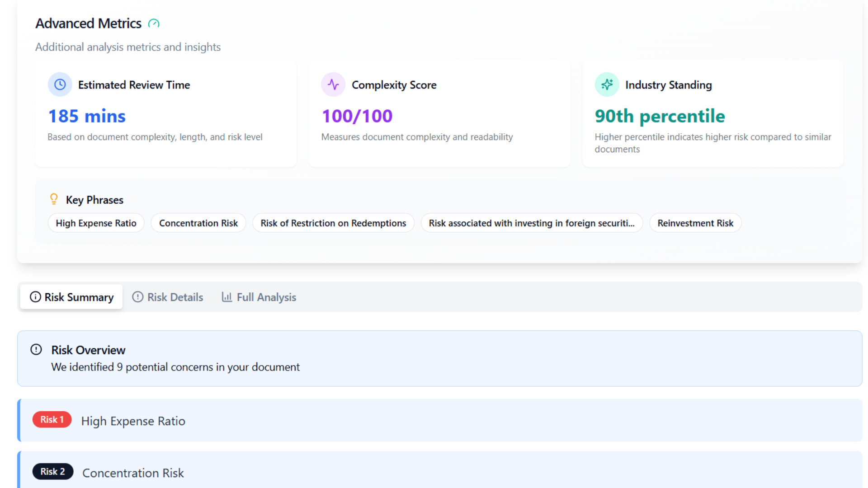Click the alert icon beside Risk Overview
The image size is (868, 488).
point(36,350)
